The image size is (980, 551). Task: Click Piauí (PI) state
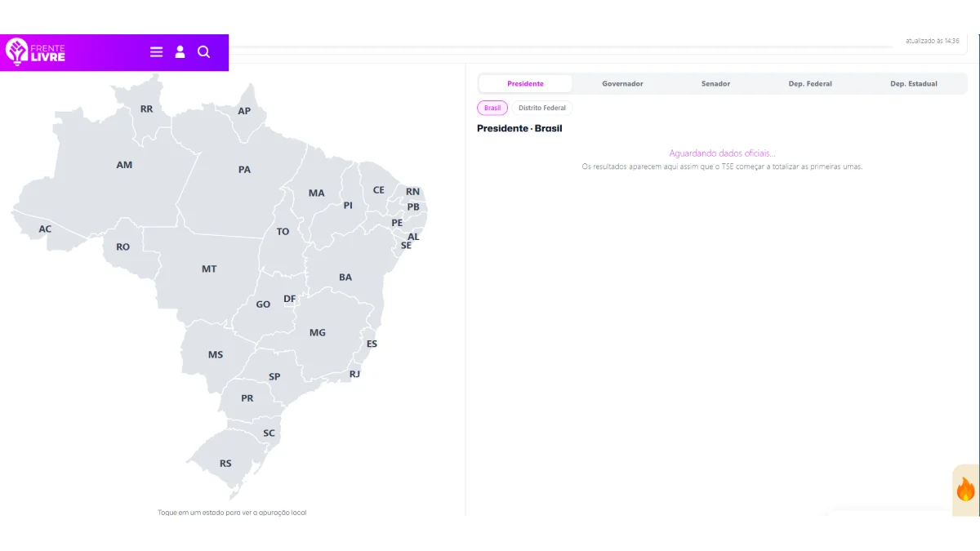click(x=348, y=206)
